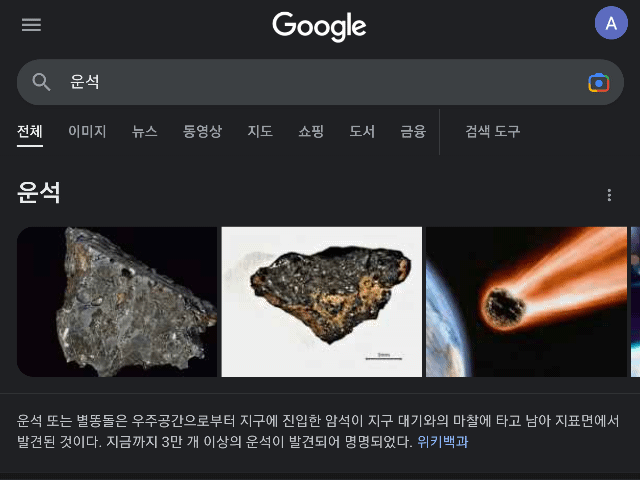
Task: Open the meteorite on white background image
Action: tap(322, 302)
